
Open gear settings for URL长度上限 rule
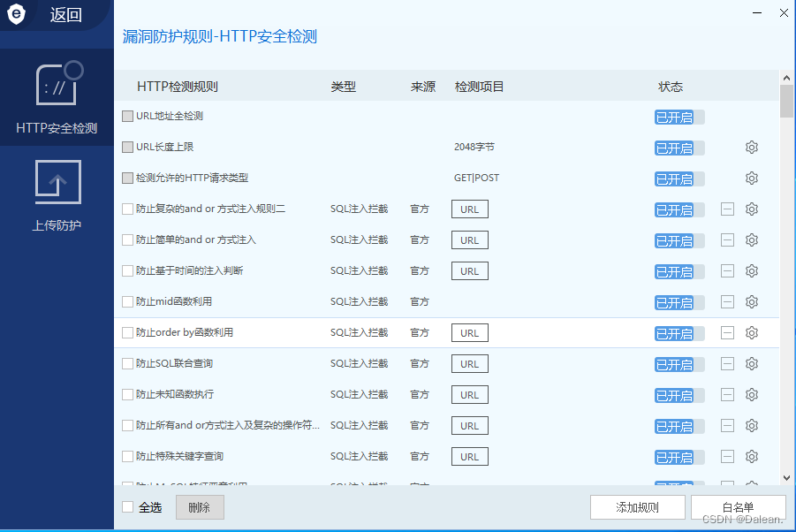click(752, 148)
